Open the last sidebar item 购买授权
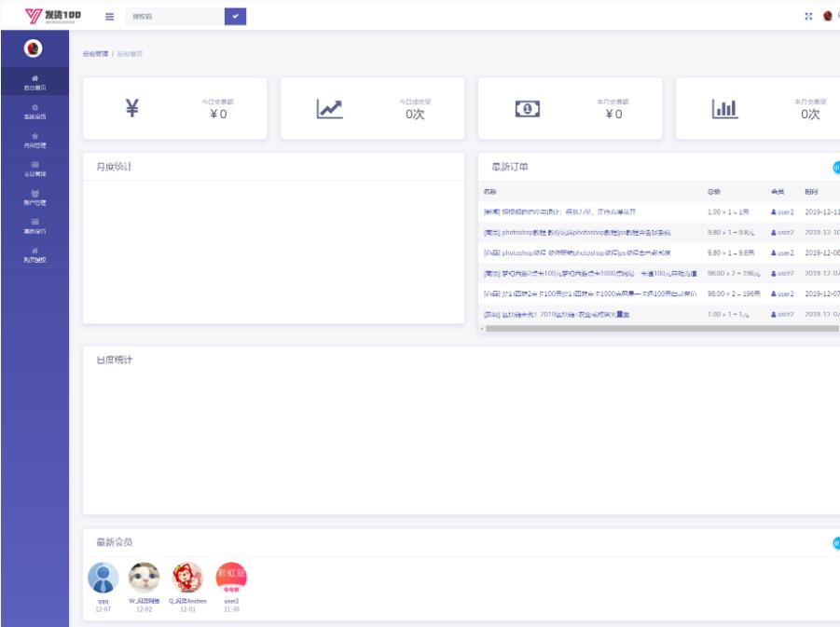Viewport: 840px width, 627px height. tap(34, 255)
